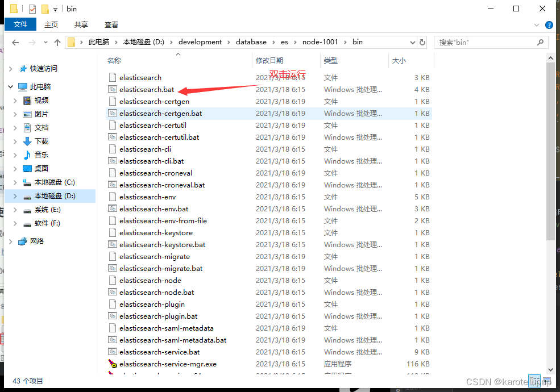Select the elasticsearch-plugin.bat file icon
This screenshot has height=392, width=560.
coord(113,316)
